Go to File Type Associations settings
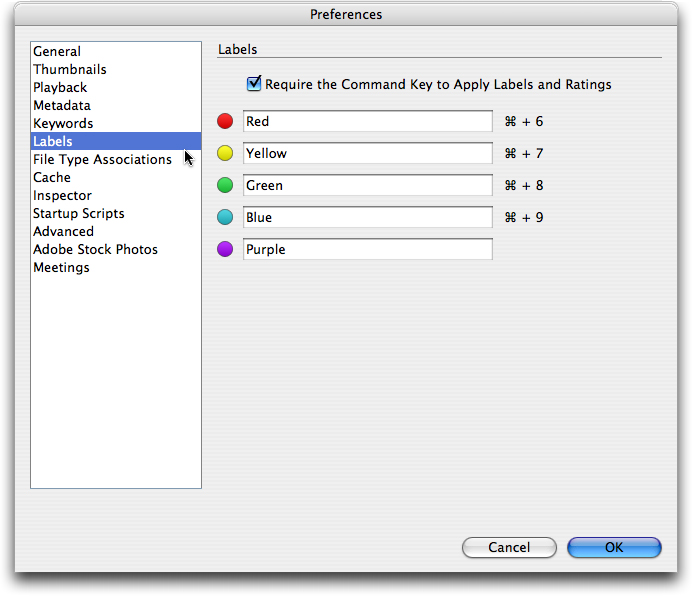 tap(102, 160)
